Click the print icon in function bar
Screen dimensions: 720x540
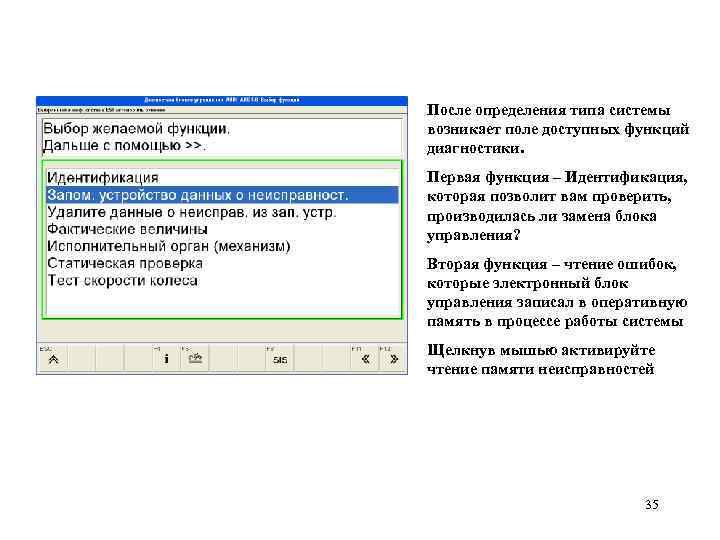195,359
